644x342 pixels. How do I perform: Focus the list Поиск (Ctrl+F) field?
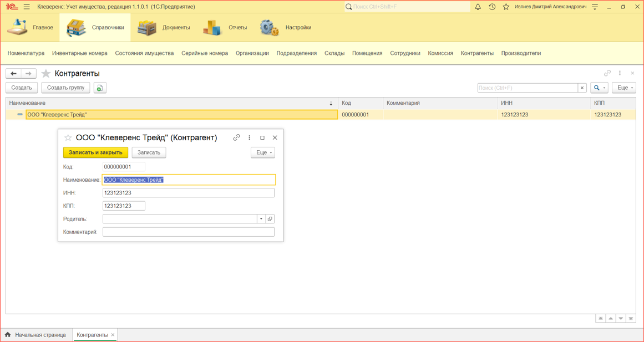528,88
